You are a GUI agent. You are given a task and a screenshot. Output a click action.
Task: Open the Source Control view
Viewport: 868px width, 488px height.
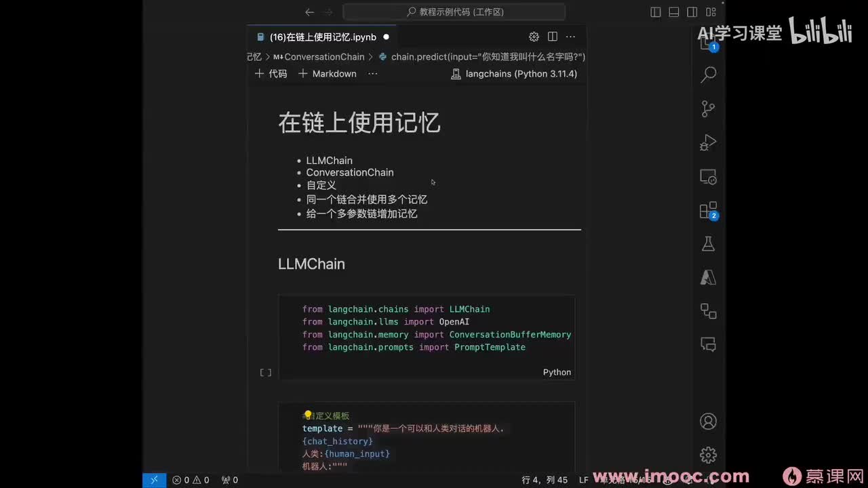[708, 108]
